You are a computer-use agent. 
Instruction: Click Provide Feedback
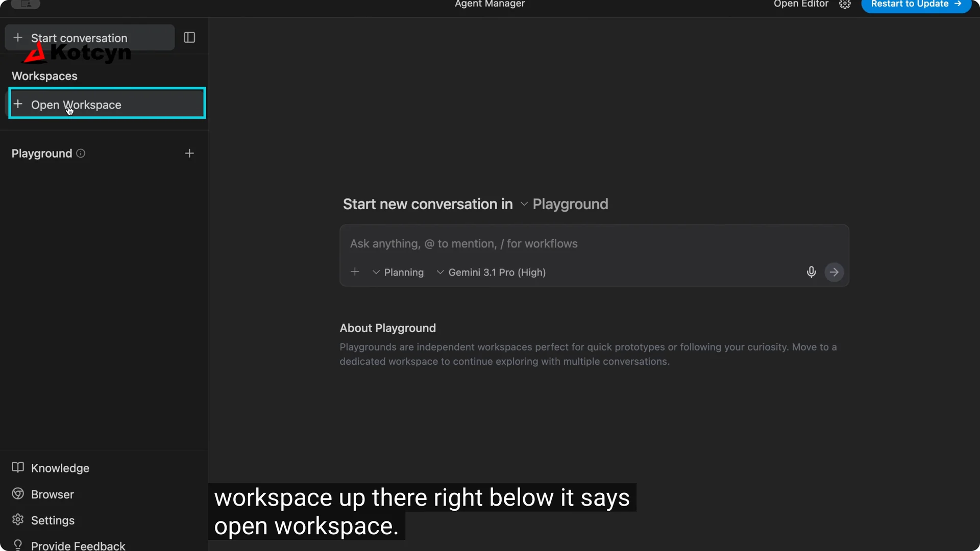(68, 545)
